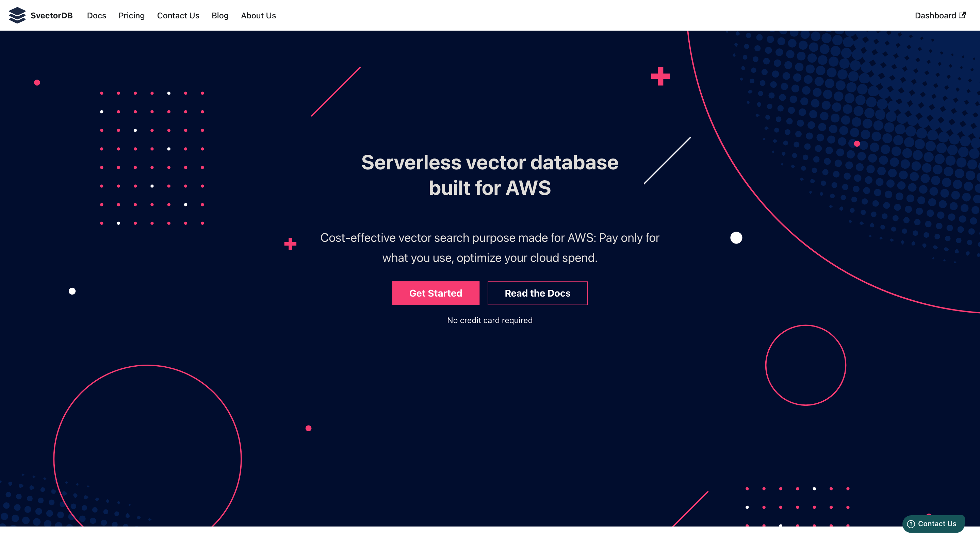
Task: Select Pricing in the navigation bar
Action: click(131, 16)
